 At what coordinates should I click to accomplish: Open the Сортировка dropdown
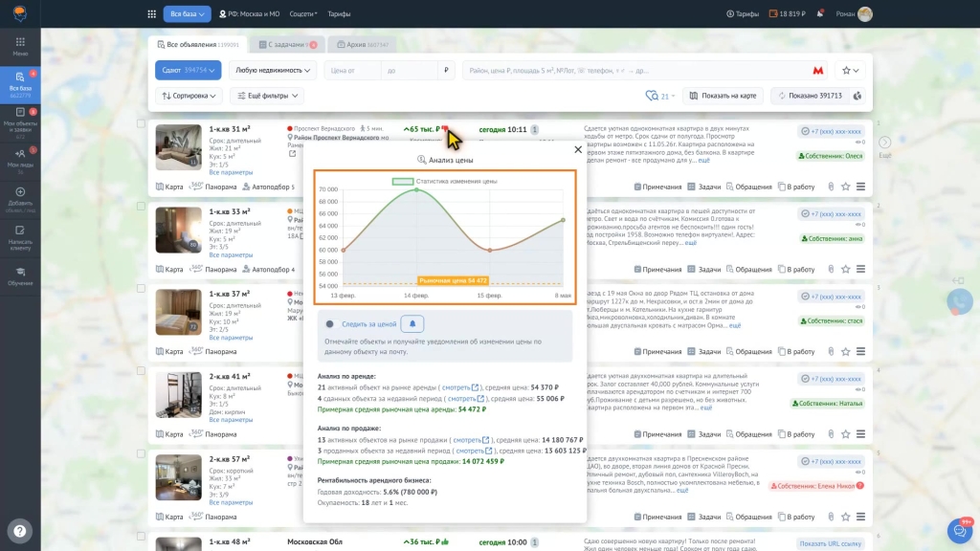(189, 96)
